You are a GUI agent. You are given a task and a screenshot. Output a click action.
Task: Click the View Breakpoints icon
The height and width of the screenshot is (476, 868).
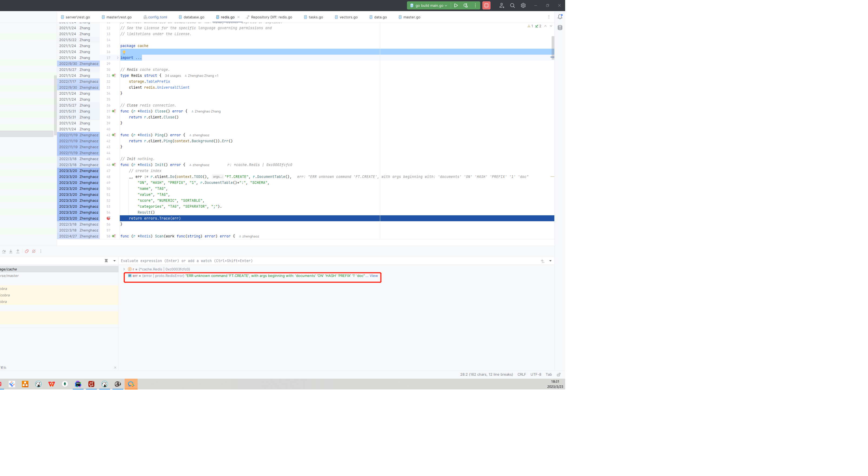(x=26, y=251)
